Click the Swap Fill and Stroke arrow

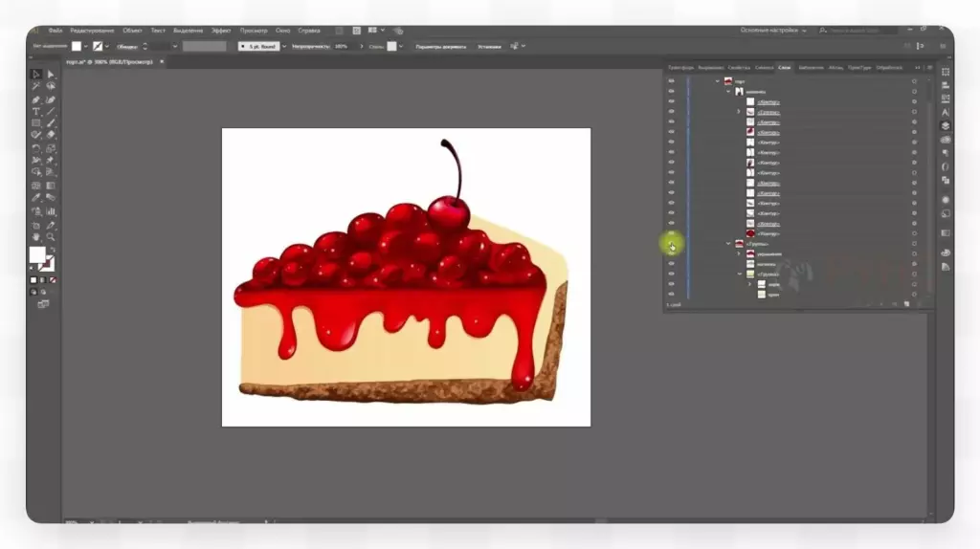click(x=53, y=250)
